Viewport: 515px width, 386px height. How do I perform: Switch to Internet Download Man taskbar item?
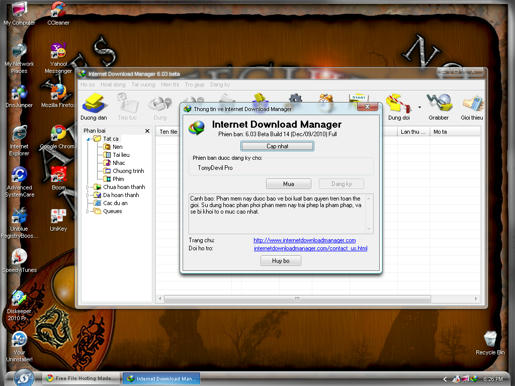click(162, 378)
